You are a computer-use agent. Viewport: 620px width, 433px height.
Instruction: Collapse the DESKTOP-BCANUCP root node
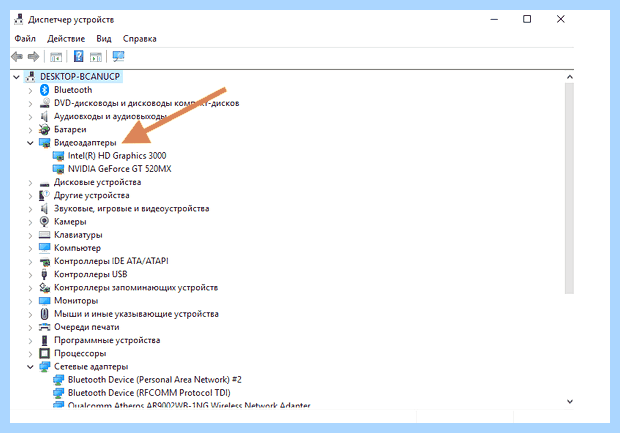16,77
